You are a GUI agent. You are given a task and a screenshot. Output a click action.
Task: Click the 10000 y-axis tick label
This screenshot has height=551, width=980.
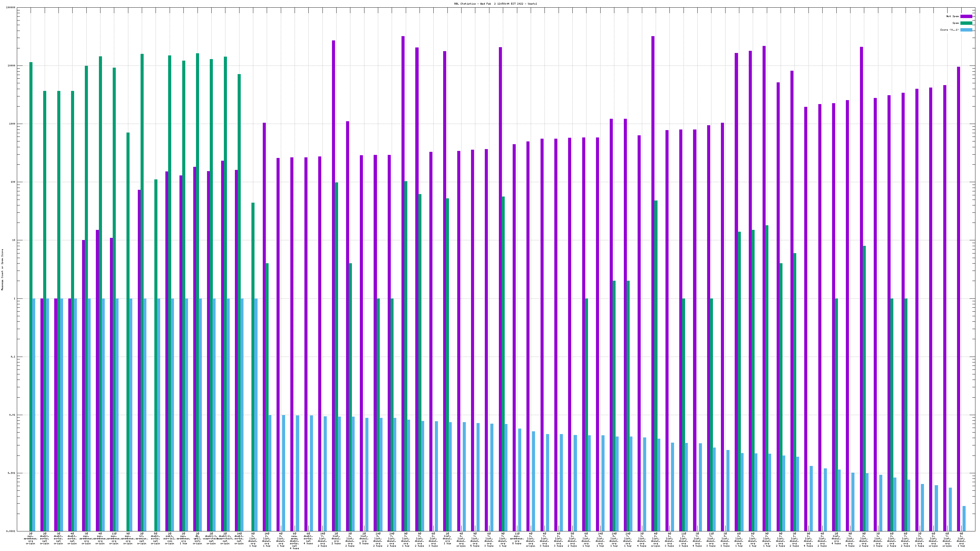[x=11, y=66]
